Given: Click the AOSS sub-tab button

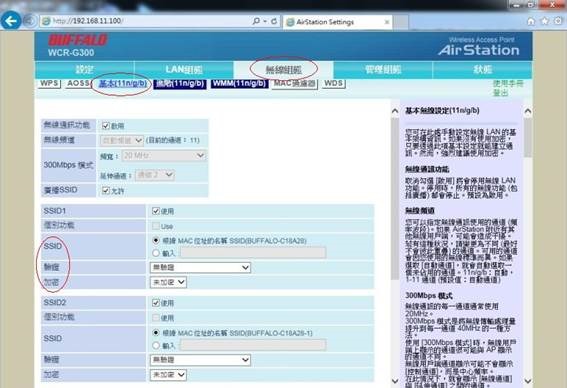Looking at the screenshot, I should pos(78,84).
